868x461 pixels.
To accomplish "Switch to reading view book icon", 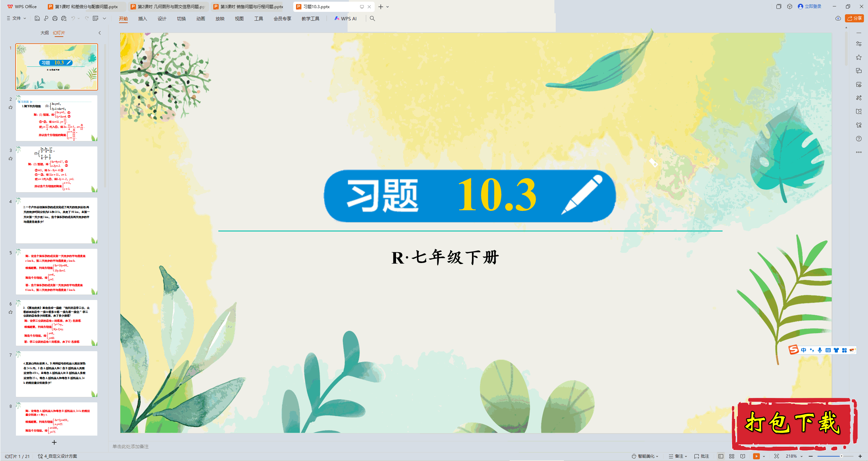I will (x=743, y=456).
